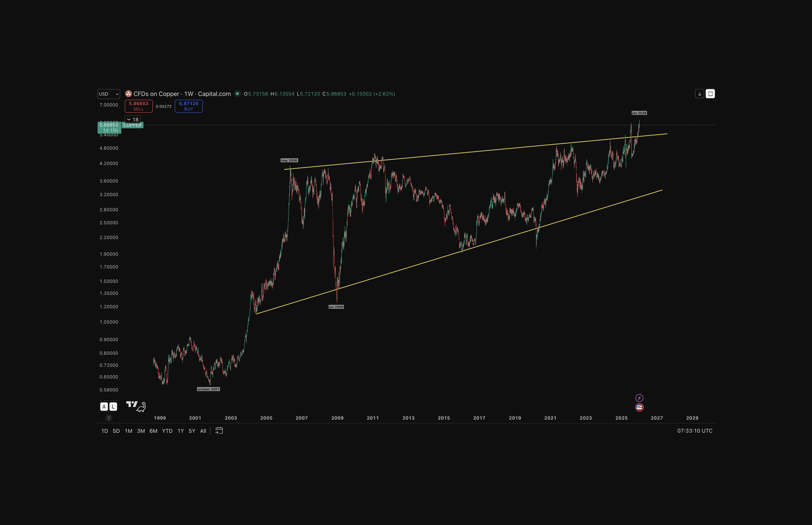This screenshot has width=812, height=525.
Task: Open the Go to date calendar icon
Action: pyautogui.click(x=219, y=431)
